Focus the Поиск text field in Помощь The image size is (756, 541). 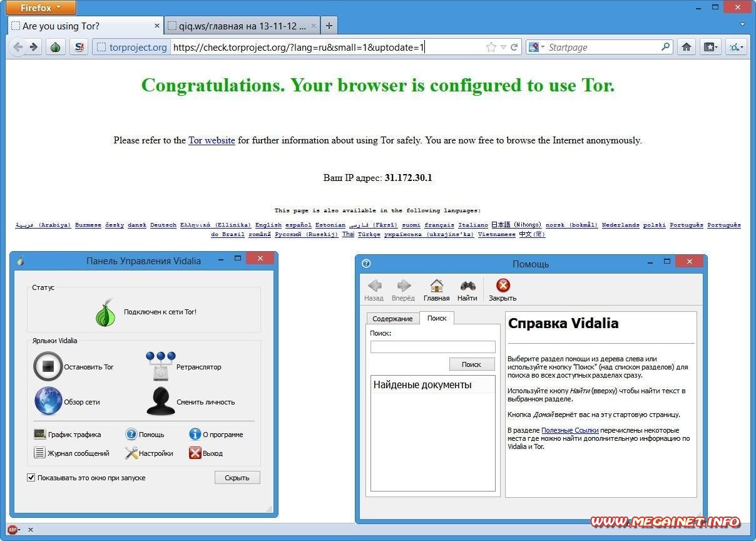pos(432,346)
